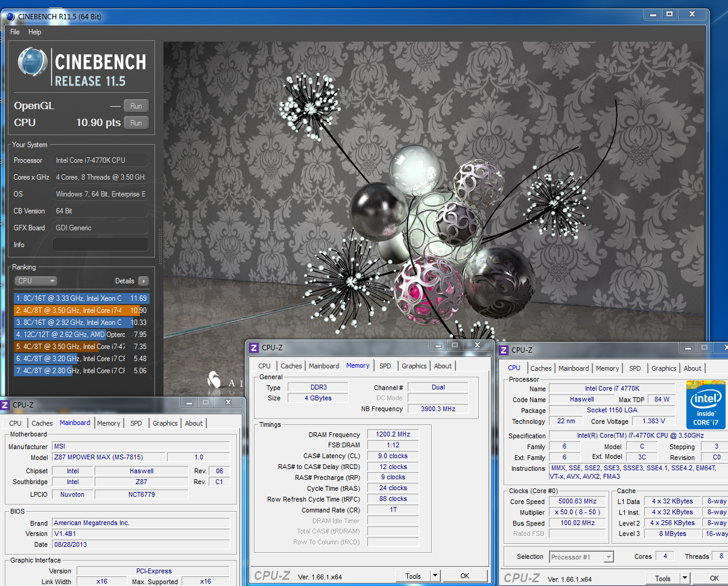Run the CPU benchmark
Screen dimensions: 728x586
pyautogui.click(x=136, y=123)
